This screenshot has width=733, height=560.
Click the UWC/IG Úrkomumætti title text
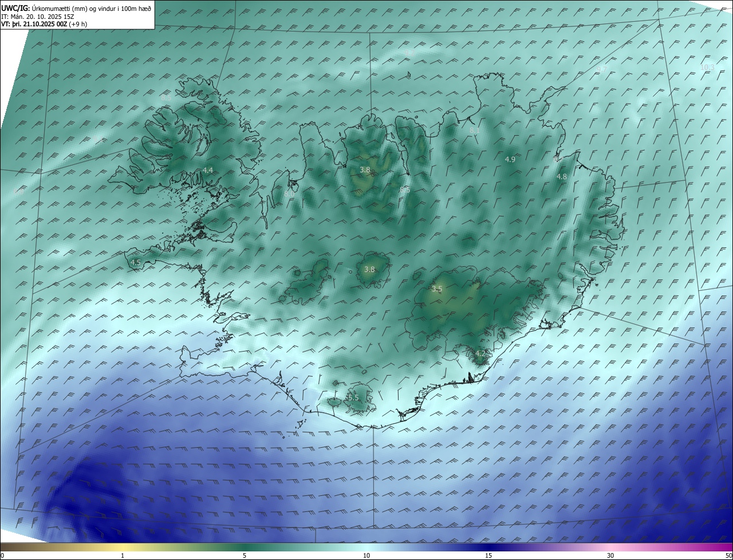76,8
